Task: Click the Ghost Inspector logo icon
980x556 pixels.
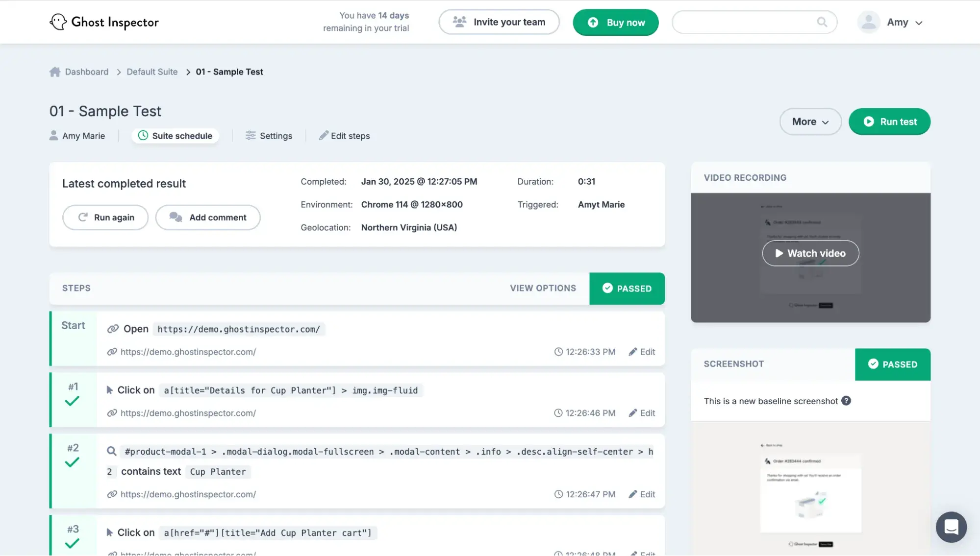Action: [x=58, y=22]
